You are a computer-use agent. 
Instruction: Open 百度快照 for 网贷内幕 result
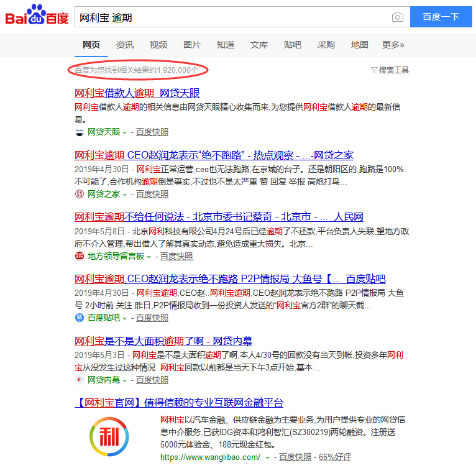coord(152,380)
